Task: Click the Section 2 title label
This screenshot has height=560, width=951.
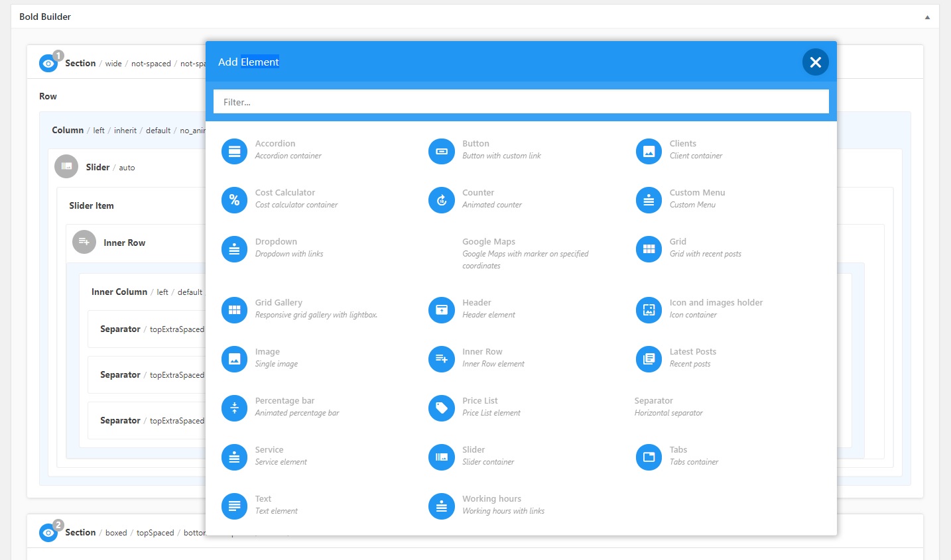Action: coord(80,532)
